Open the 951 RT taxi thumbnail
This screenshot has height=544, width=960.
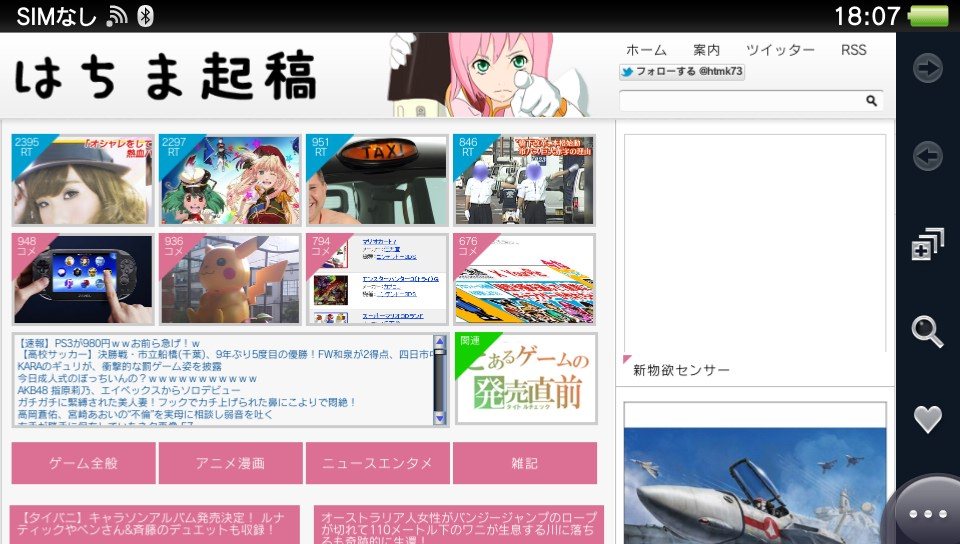[x=377, y=180]
